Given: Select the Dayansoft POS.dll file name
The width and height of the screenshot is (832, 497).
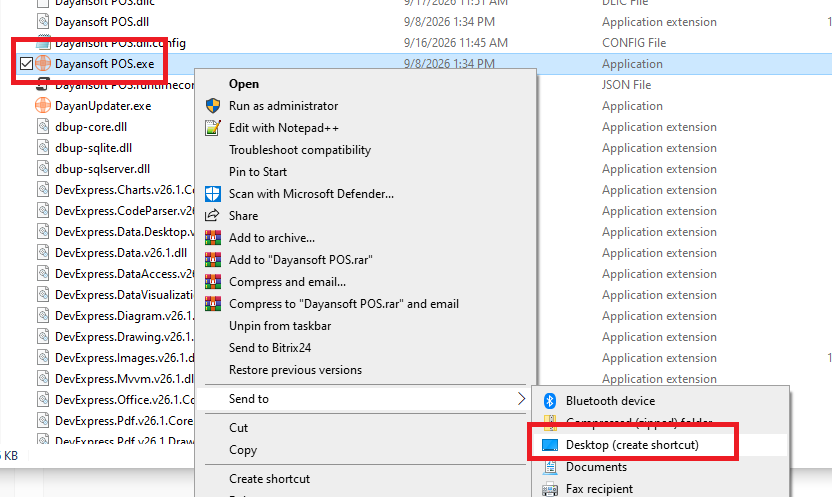Looking at the screenshot, I should 102,22.
